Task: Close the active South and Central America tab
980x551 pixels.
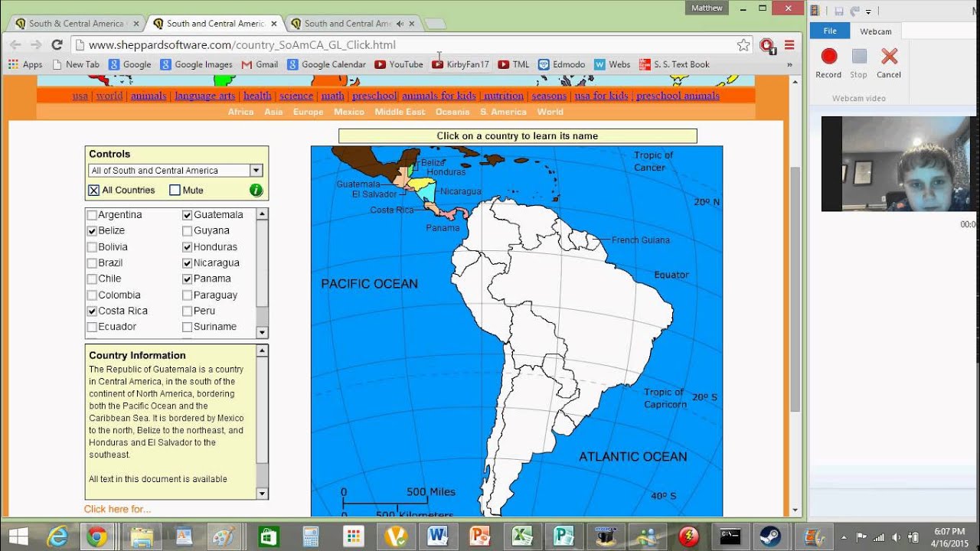Action: coord(273,24)
